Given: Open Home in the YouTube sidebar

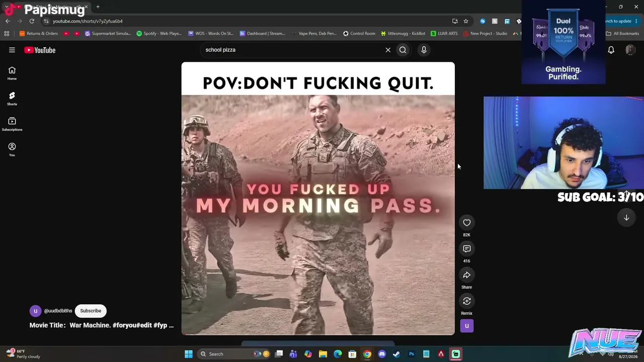Looking at the screenshot, I should [12, 73].
